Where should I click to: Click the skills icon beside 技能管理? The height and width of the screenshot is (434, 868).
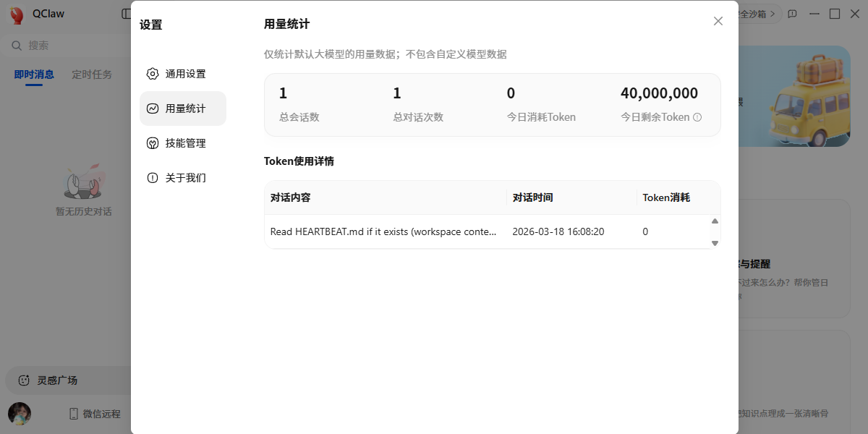(x=153, y=143)
